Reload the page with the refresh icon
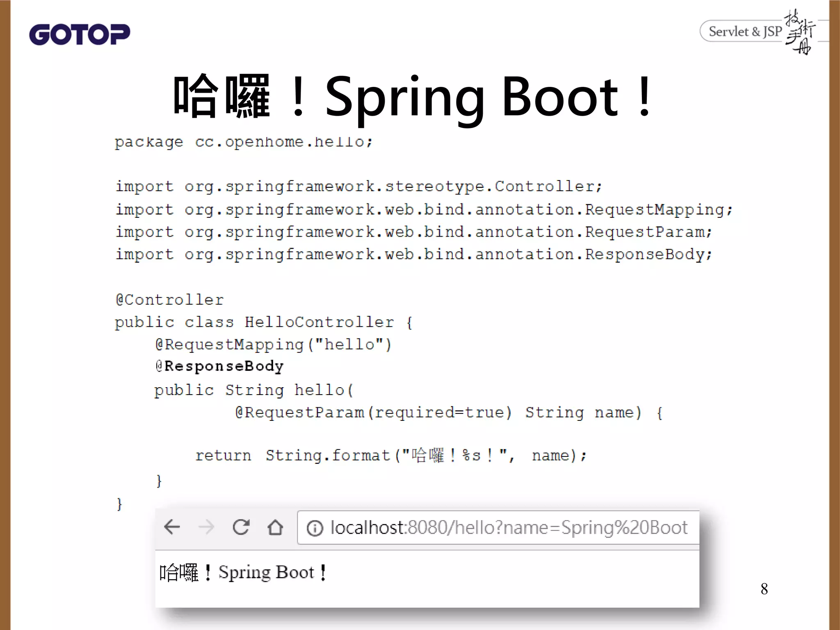Viewport: 840px width, 630px height. pyautogui.click(x=241, y=527)
